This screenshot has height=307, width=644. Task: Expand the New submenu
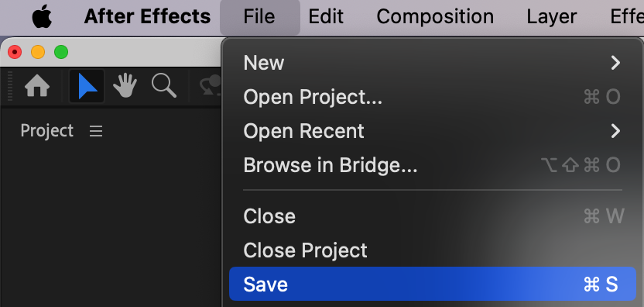pos(433,63)
